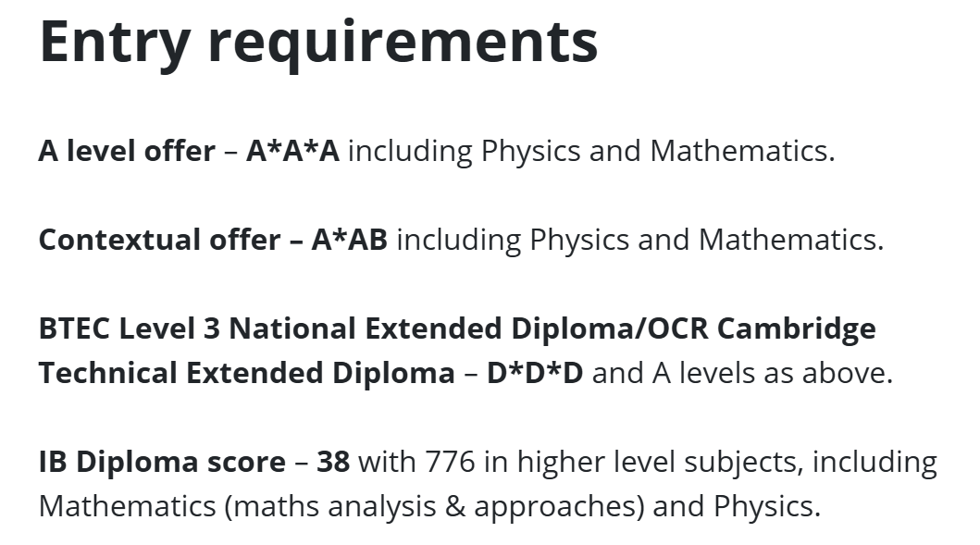Screen dimensions: 980x545
Task: Select the bold 38 score
Action: [333, 462]
